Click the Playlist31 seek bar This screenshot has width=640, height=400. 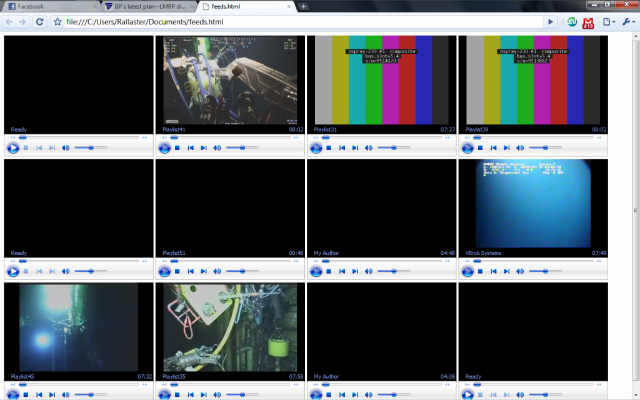pyautogui.click(x=380, y=137)
